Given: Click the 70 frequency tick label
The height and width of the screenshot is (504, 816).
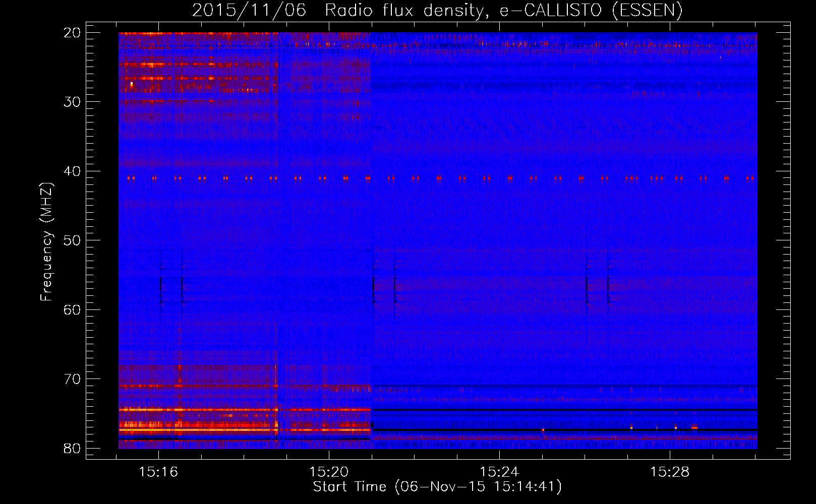Looking at the screenshot, I should tap(72, 379).
